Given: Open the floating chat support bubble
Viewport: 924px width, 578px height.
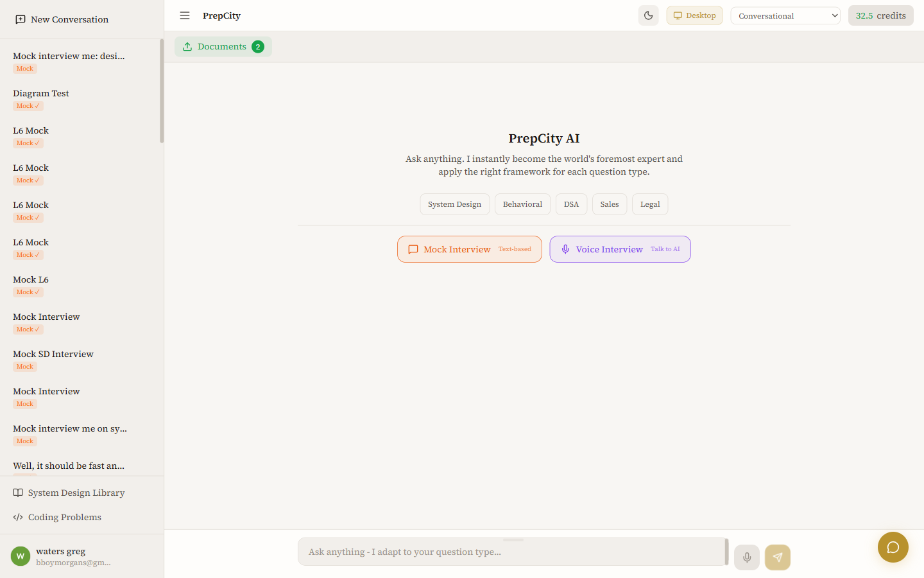Looking at the screenshot, I should tap(893, 547).
